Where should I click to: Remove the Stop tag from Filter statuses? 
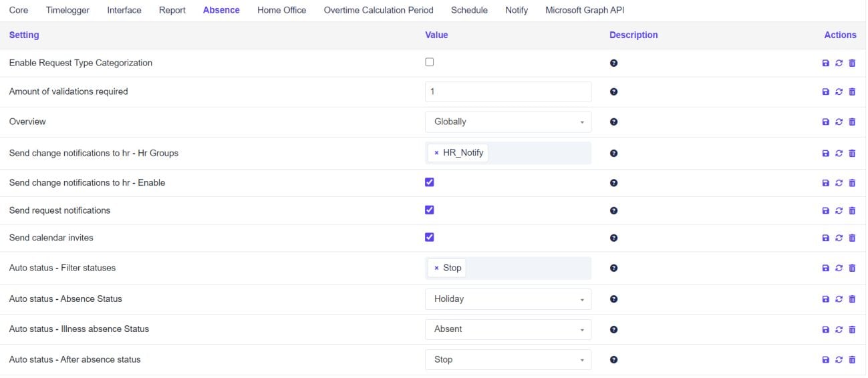coord(436,268)
